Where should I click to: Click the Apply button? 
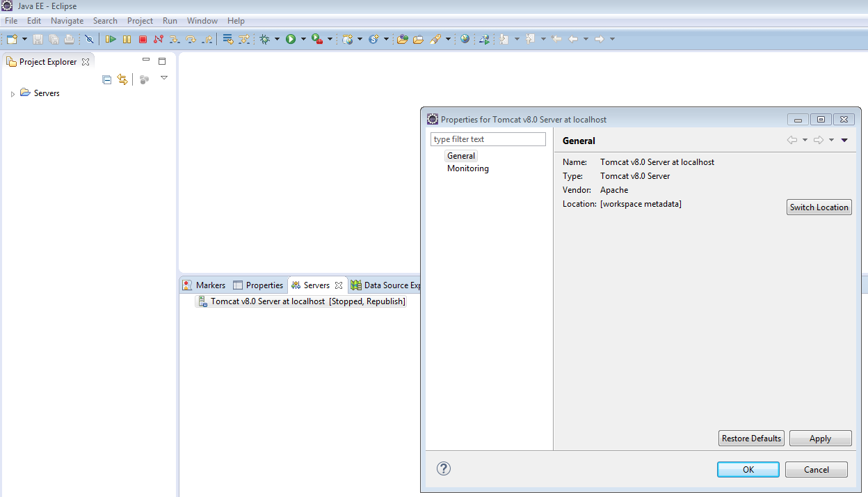coord(821,439)
